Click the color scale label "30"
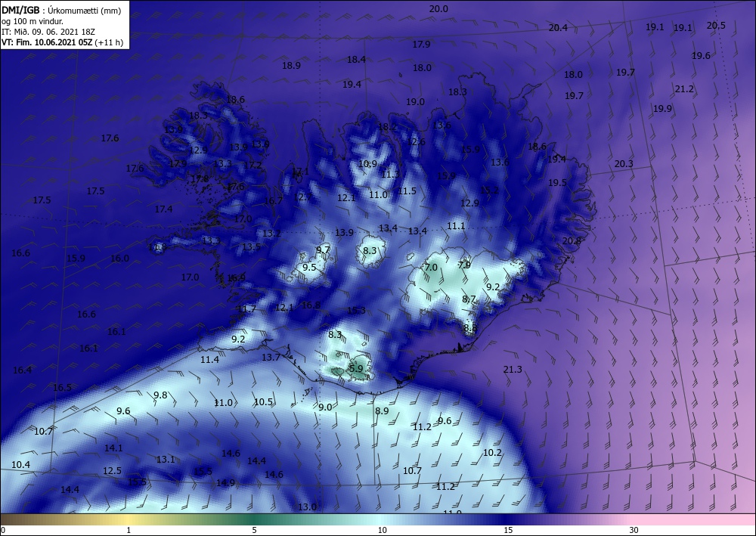This screenshot has width=756, height=536. [x=634, y=530]
